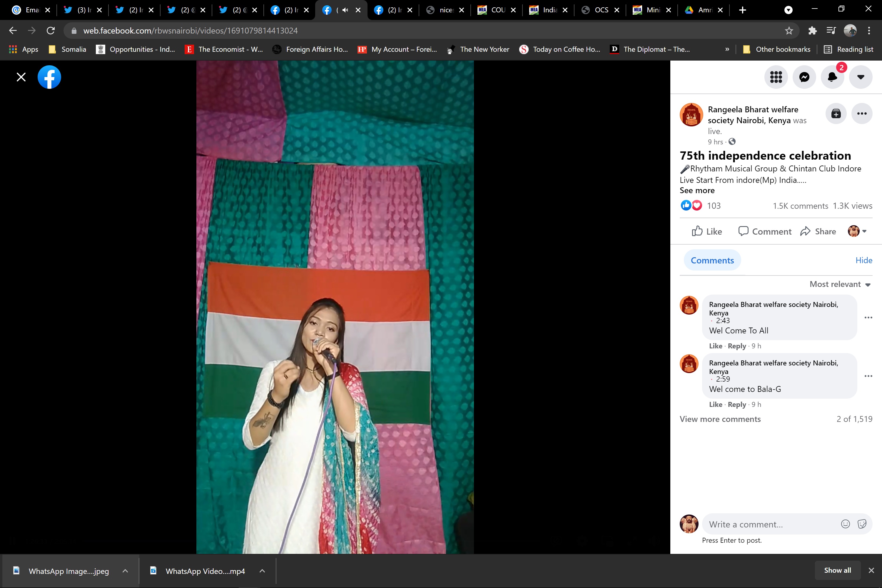Screen dimensions: 882x588
Task: Click the Write a comment field
Action: [x=769, y=524]
